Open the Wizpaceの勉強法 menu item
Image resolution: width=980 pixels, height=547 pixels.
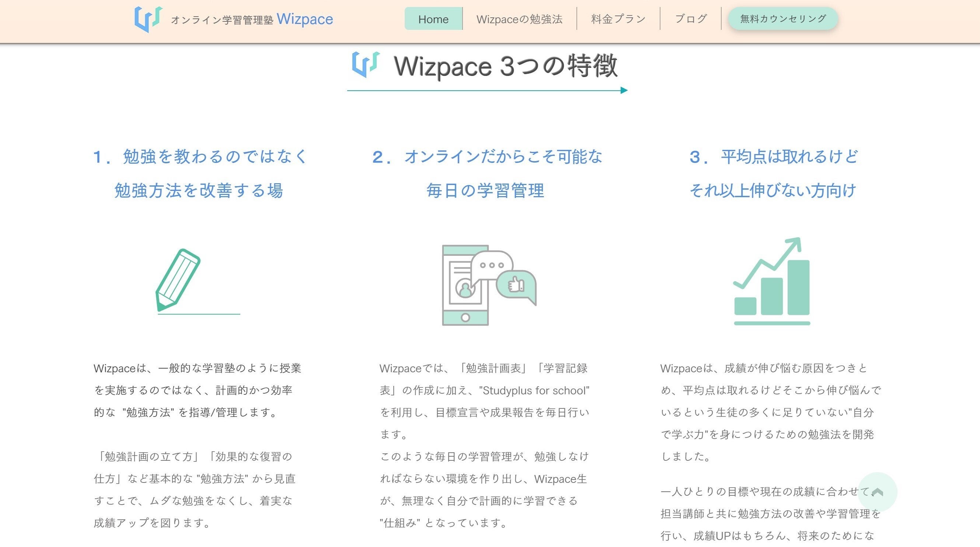pos(519,19)
